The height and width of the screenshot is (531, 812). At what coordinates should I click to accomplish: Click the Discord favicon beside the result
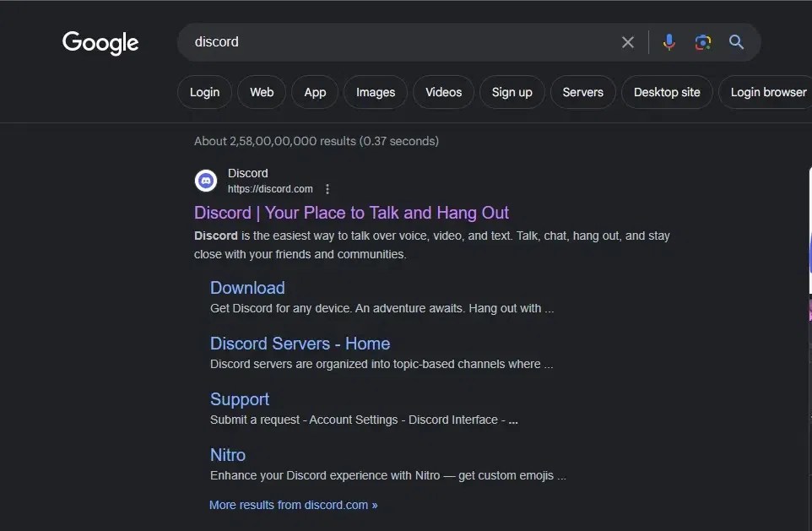[205, 180]
